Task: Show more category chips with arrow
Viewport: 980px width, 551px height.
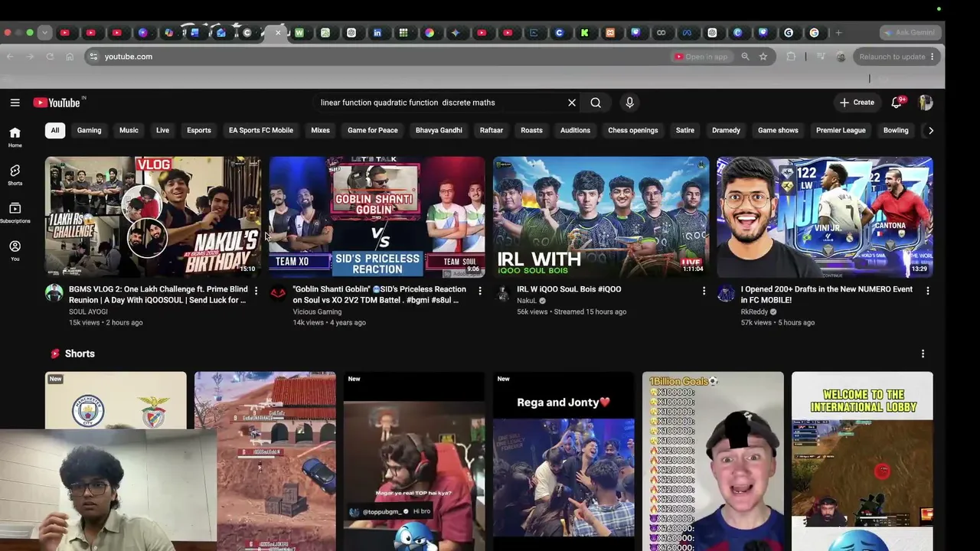Action: pyautogui.click(x=930, y=131)
